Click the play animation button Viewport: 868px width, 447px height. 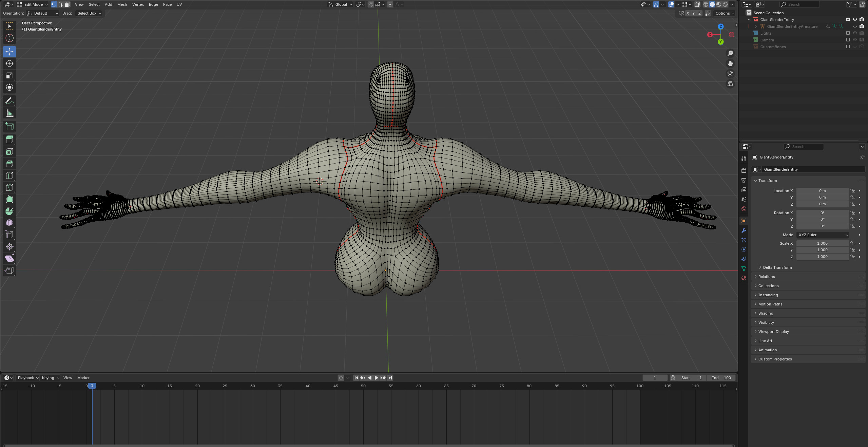point(377,378)
